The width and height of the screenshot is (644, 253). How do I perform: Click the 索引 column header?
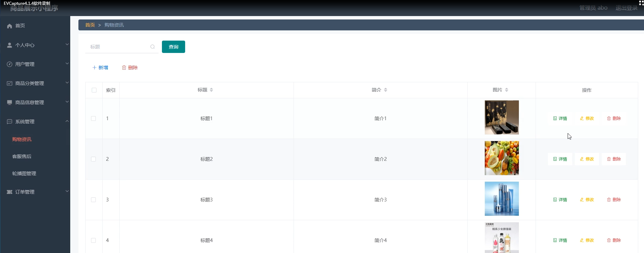tap(111, 90)
